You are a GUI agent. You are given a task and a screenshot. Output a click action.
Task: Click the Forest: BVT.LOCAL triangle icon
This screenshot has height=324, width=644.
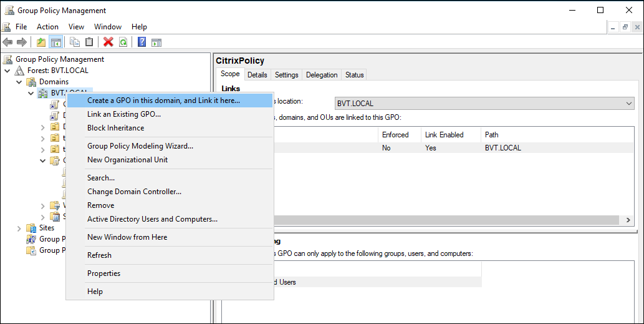click(x=21, y=71)
